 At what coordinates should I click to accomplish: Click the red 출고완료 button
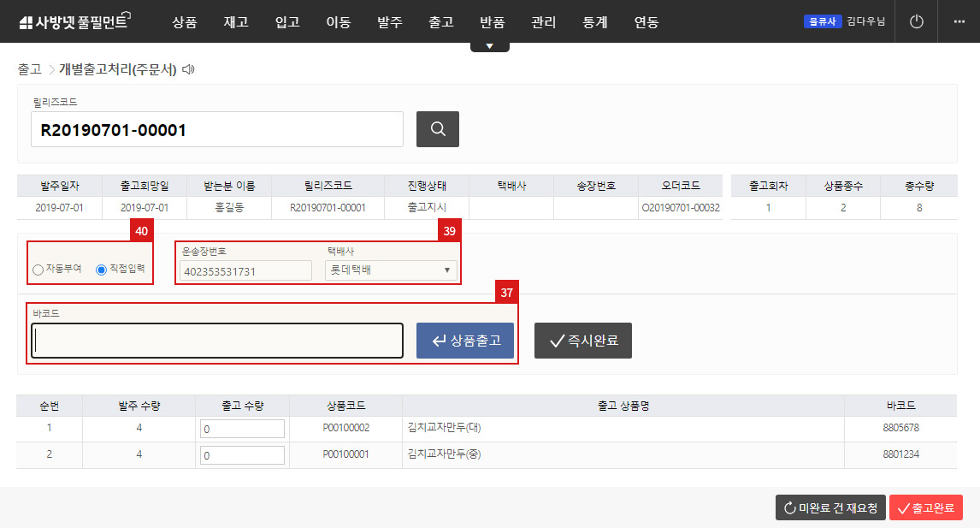(926, 507)
